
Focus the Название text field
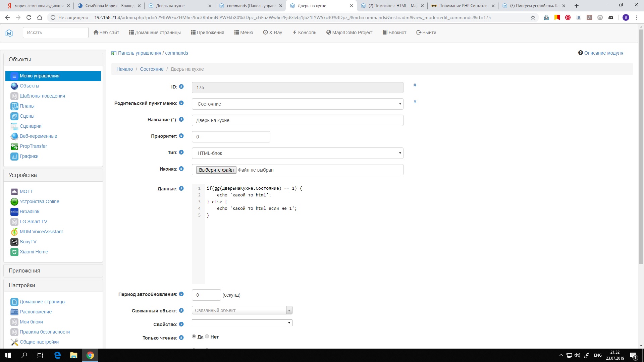297,120
